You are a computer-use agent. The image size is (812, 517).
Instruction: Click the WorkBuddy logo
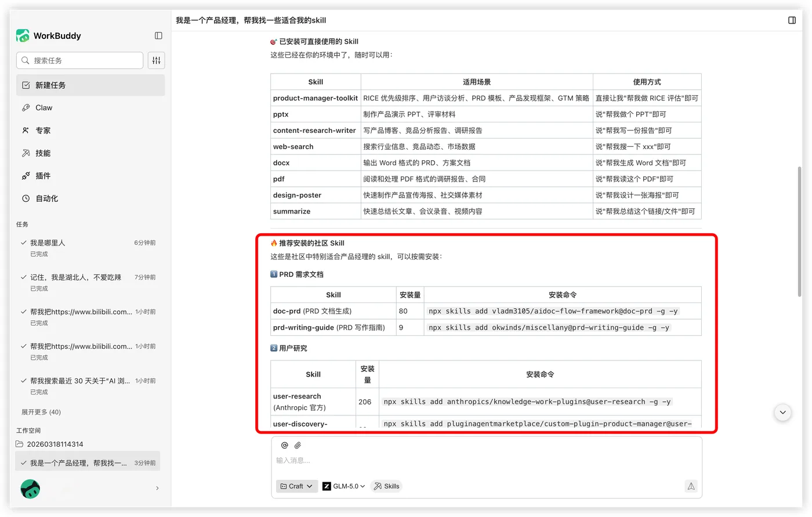[23, 36]
